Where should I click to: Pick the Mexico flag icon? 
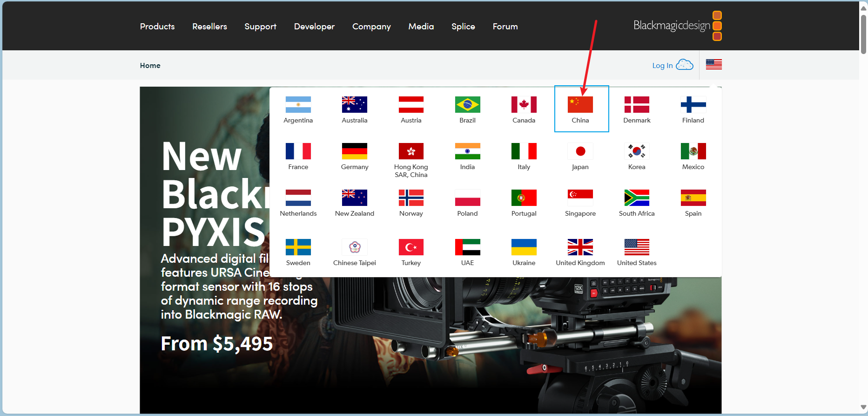click(x=693, y=151)
